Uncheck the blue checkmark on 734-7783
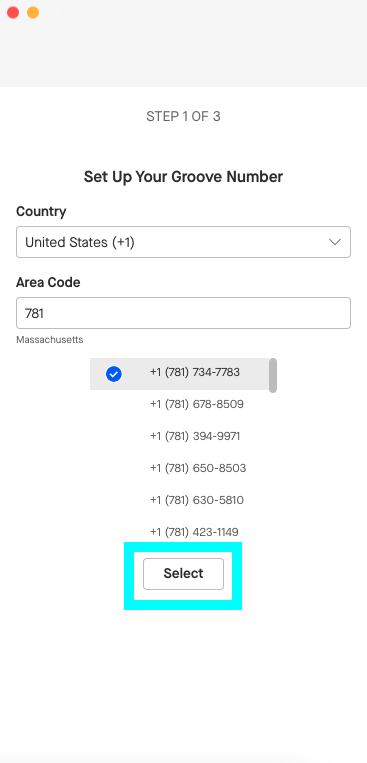This screenshot has height=763, width=367. 113,374
